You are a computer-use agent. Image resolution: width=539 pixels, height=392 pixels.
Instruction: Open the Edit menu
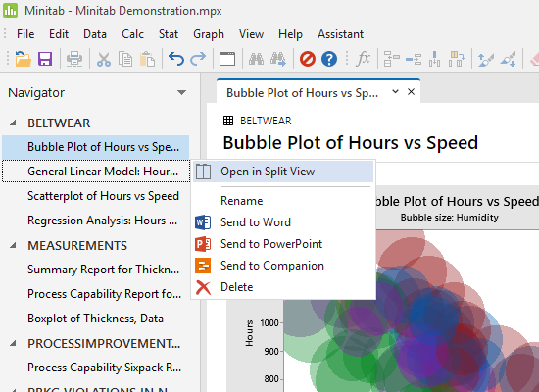[x=59, y=34]
